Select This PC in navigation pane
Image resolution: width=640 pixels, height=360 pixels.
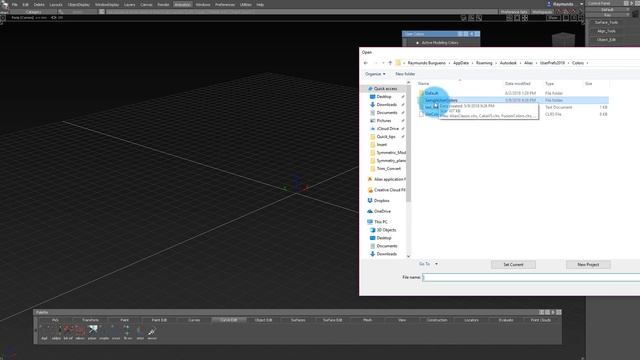[380, 222]
